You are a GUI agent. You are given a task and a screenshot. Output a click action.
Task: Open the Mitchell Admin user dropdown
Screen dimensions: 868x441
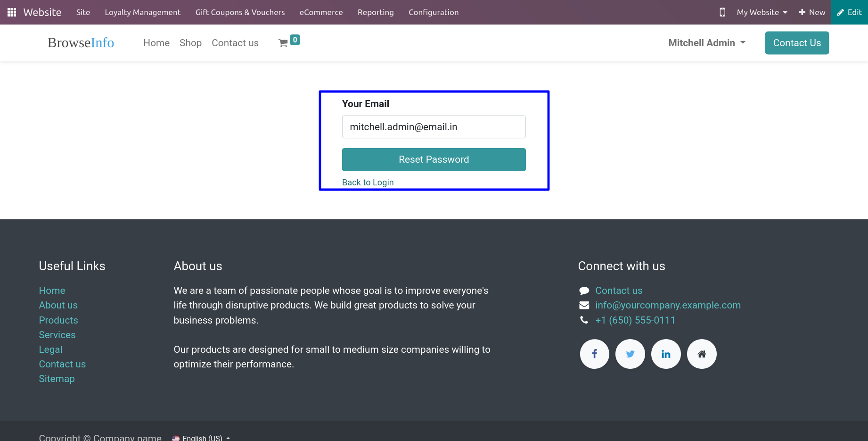(x=707, y=43)
